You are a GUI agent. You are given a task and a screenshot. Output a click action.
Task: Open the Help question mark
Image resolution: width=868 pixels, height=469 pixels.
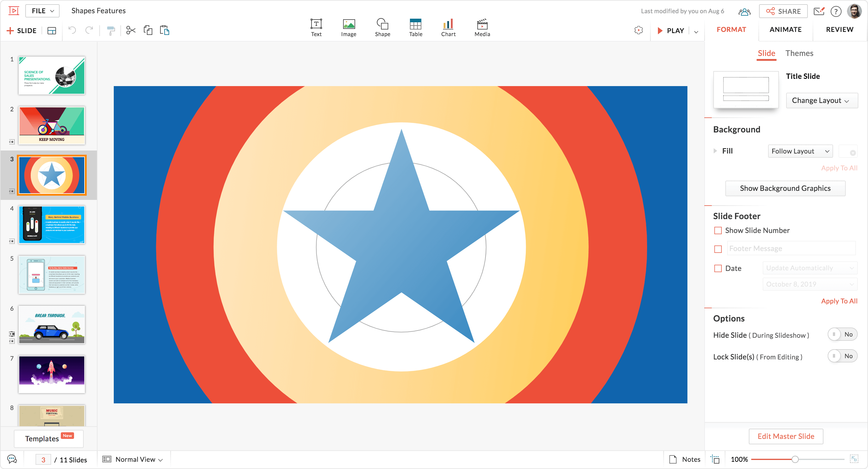click(x=836, y=11)
